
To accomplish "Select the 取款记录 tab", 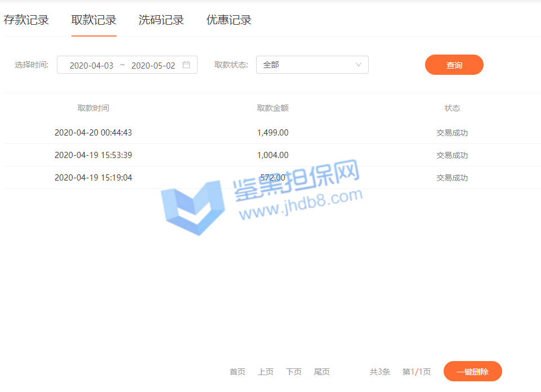I will [93, 20].
